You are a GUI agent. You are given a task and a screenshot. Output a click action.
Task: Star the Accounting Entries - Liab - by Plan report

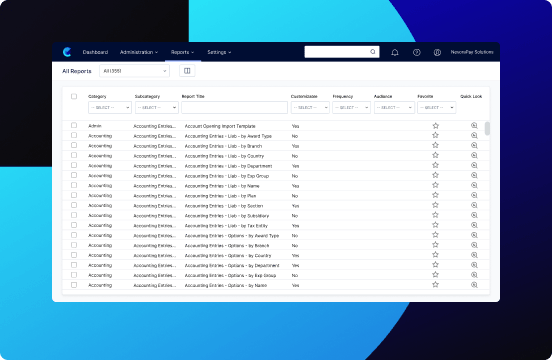tap(435, 195)
